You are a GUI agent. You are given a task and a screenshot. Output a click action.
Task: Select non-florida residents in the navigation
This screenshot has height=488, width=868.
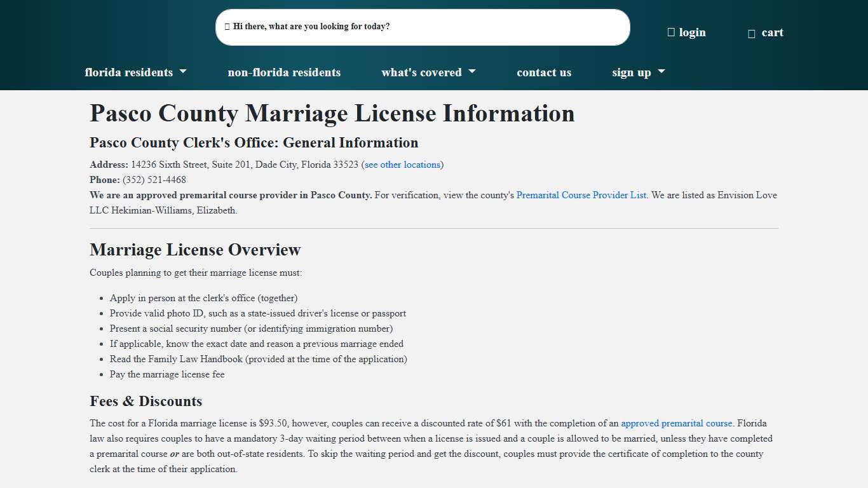tap(284, 72)
